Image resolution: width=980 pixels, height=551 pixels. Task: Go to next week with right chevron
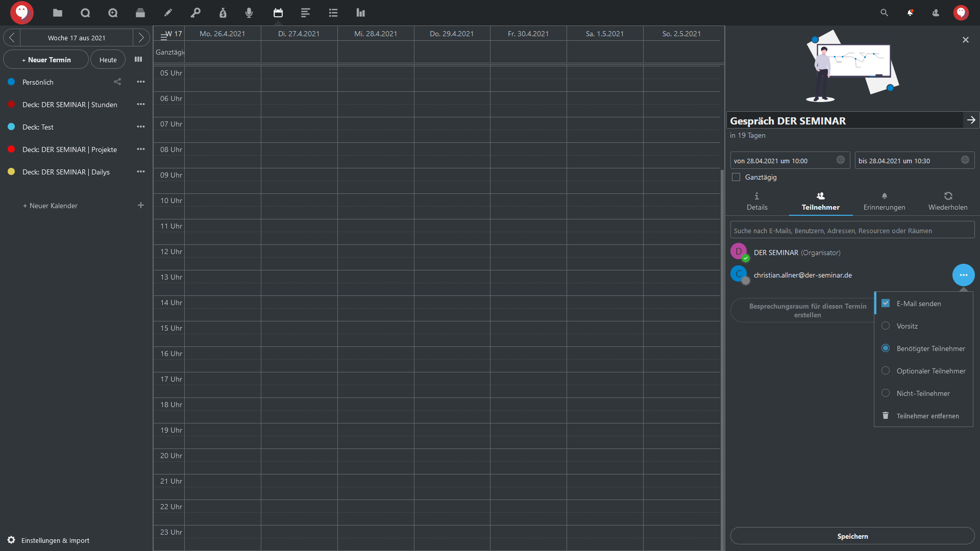tap(141, 38)
